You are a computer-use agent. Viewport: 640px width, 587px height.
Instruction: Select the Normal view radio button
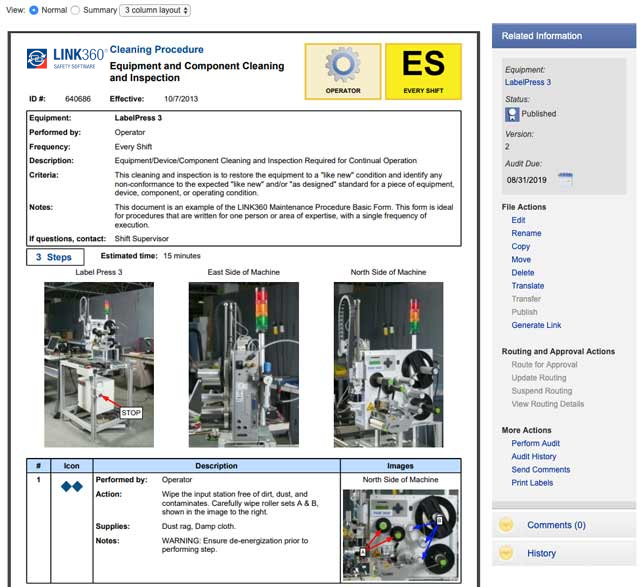point(35,10)
